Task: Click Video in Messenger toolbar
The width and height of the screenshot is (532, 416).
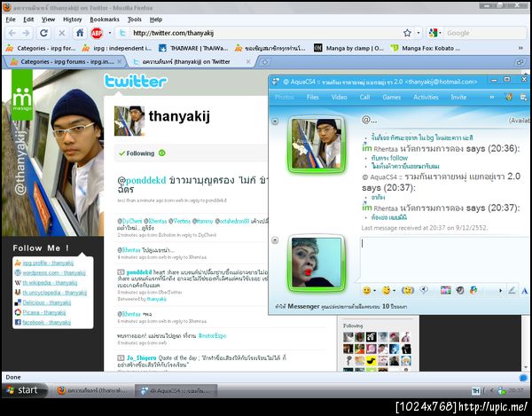Action: coord(340,97)
